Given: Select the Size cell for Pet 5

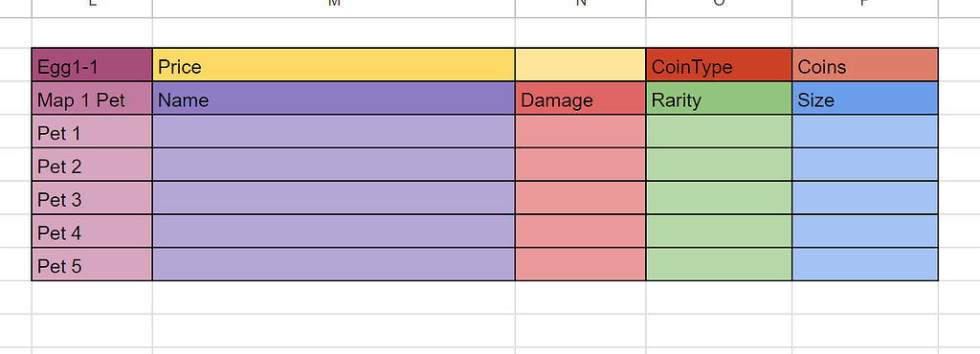Looking at the screenshot, I should (865, 265).
